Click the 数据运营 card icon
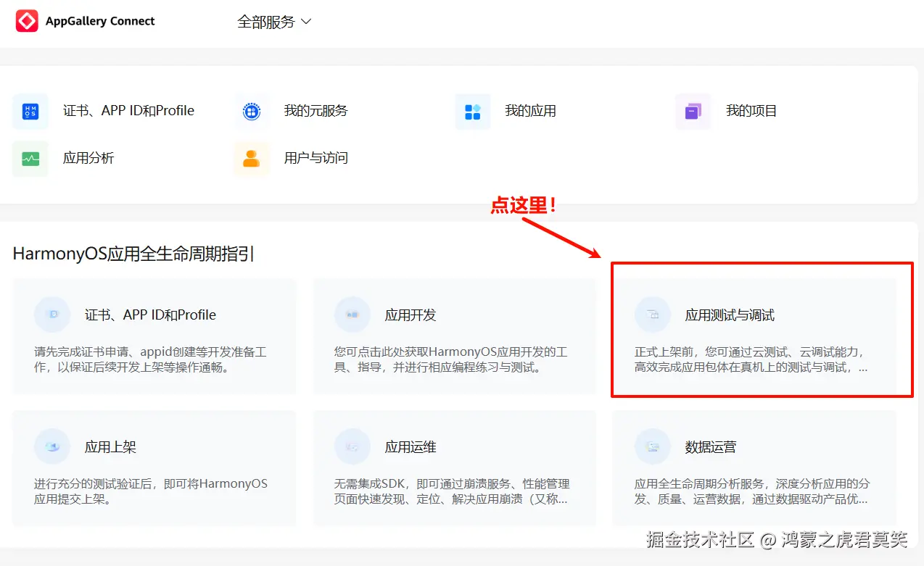The image size is (924, 566). 653,446
